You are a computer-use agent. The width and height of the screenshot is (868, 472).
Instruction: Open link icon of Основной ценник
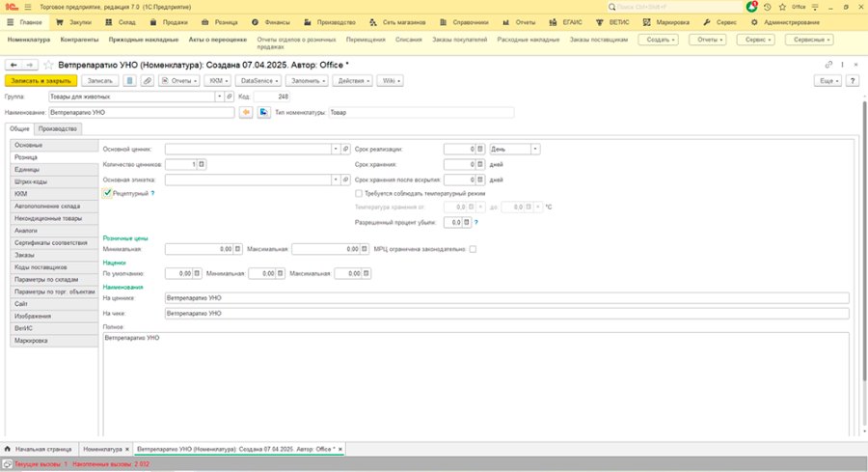point(345,149)
